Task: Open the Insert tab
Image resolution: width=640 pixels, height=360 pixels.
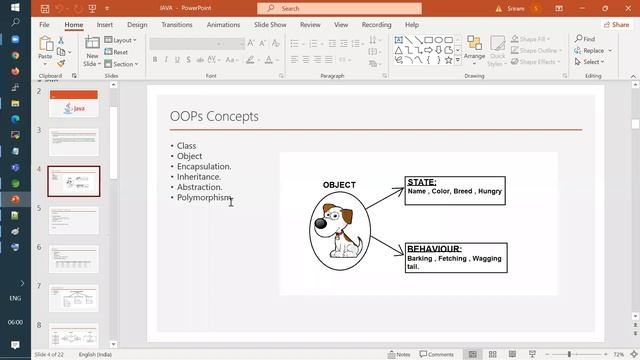Action: tap(104, 25)
